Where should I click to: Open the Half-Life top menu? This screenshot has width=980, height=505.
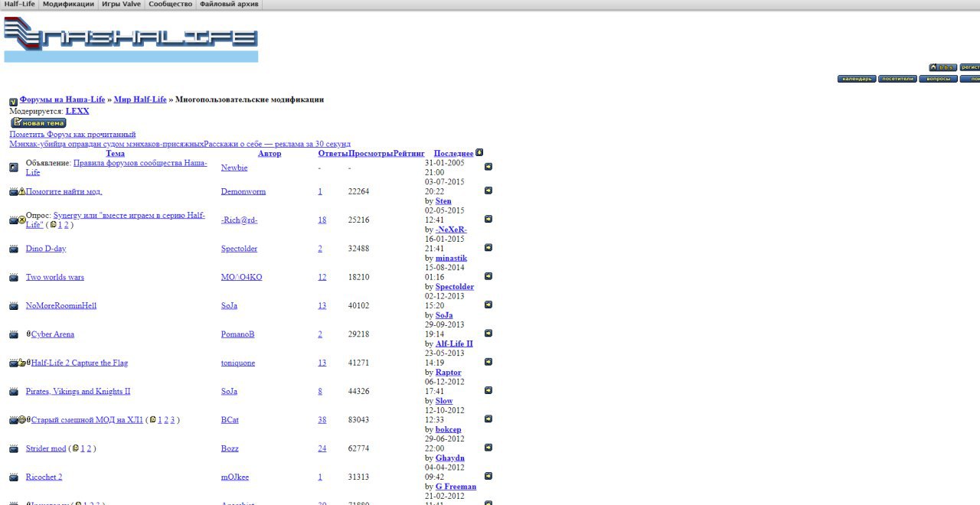point(19,5)
